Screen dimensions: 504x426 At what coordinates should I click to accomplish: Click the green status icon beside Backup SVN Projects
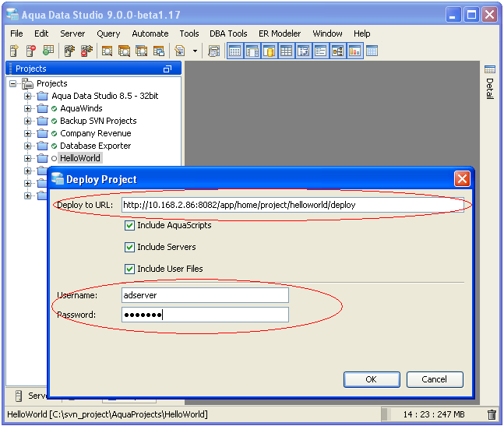[54, 121]
